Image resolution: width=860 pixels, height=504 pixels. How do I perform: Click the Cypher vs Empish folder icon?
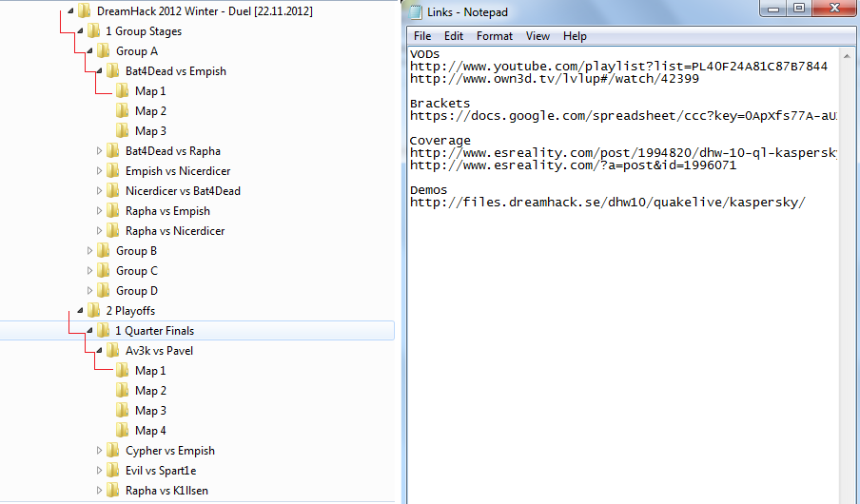(x=112, y=451)
